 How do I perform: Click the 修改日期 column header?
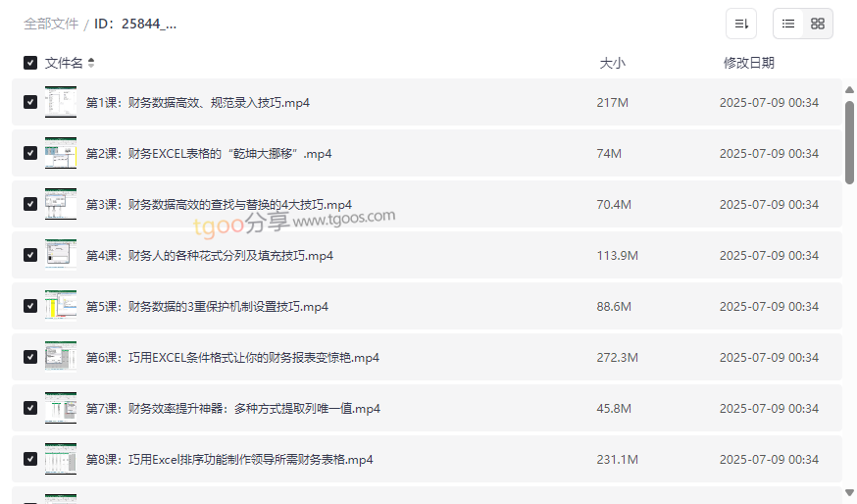[x=748, y=63]
